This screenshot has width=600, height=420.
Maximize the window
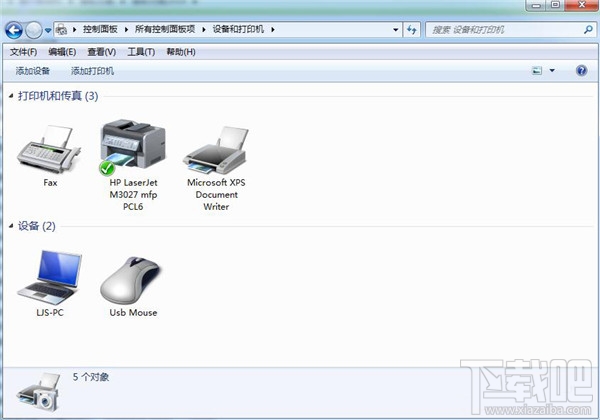pos(555,5)
